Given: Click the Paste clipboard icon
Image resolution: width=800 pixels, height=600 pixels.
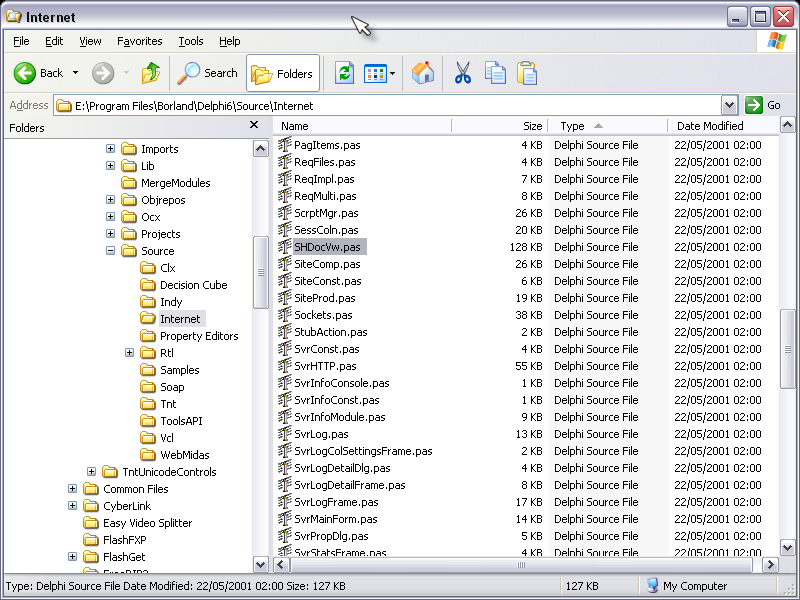Looking at the screenshot, I should click(527, 73).
